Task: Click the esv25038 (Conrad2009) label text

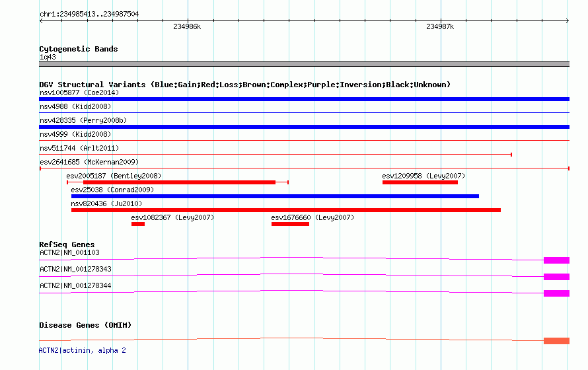Action: (112, 190)
